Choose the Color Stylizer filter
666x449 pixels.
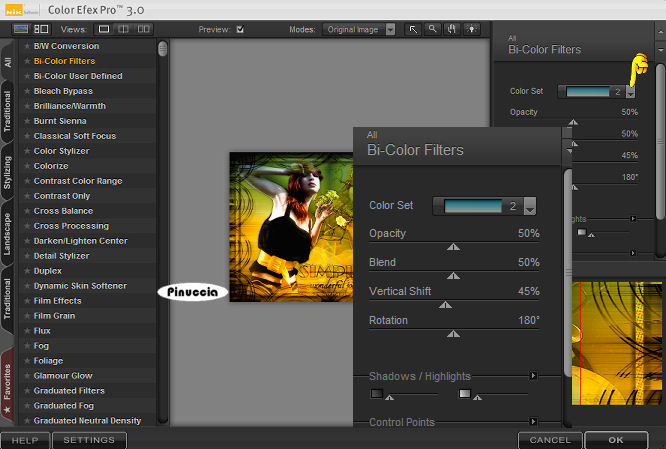click(x=62, y=151)
